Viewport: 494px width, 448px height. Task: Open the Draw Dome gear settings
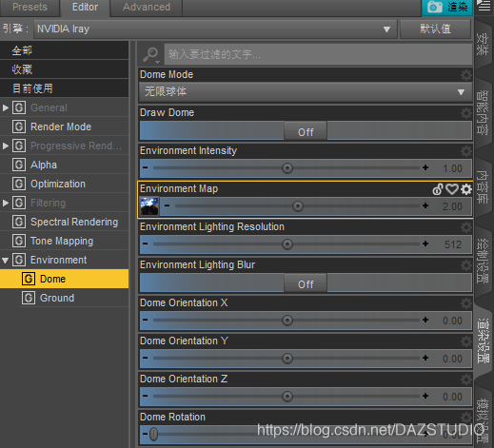coord(466,113)
